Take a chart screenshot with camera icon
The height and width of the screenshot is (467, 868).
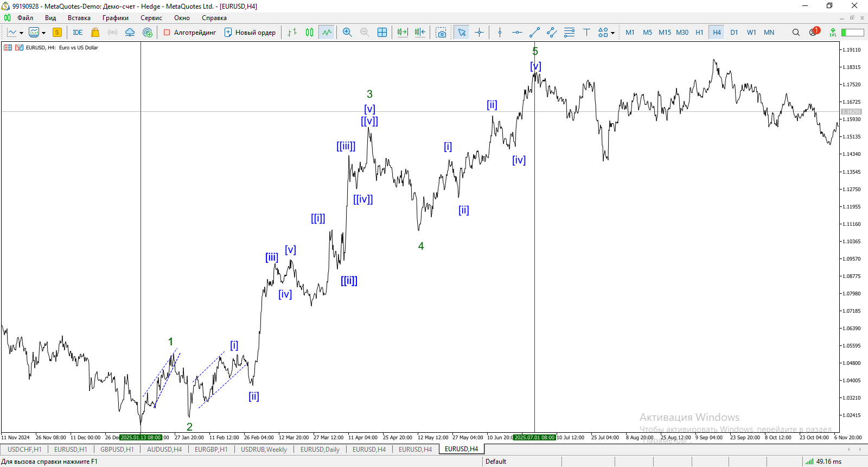(x=441, y=33)
